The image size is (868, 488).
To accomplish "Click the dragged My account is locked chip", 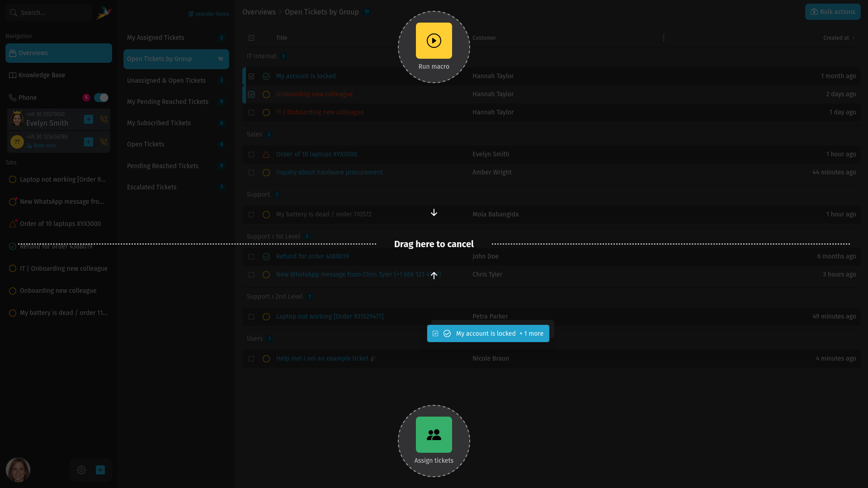I will pos(488,333).
